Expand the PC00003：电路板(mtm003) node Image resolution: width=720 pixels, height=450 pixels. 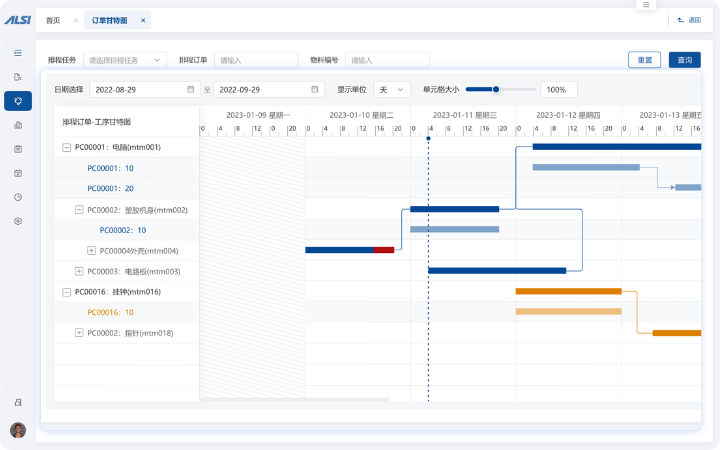click(79, 271)
